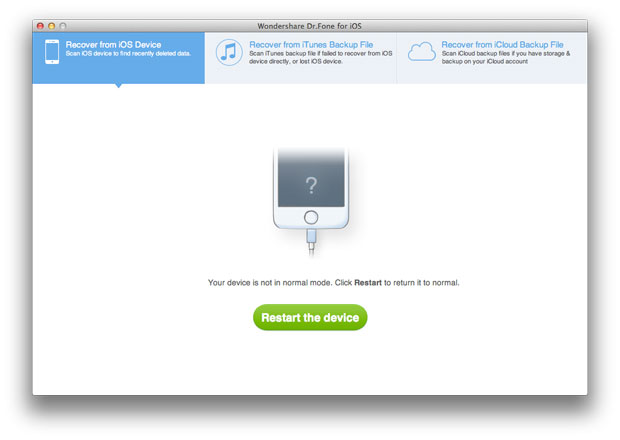Click the iCloud backup files description text
The height and width of the screenshot is (440, 620).
[506, 57]
